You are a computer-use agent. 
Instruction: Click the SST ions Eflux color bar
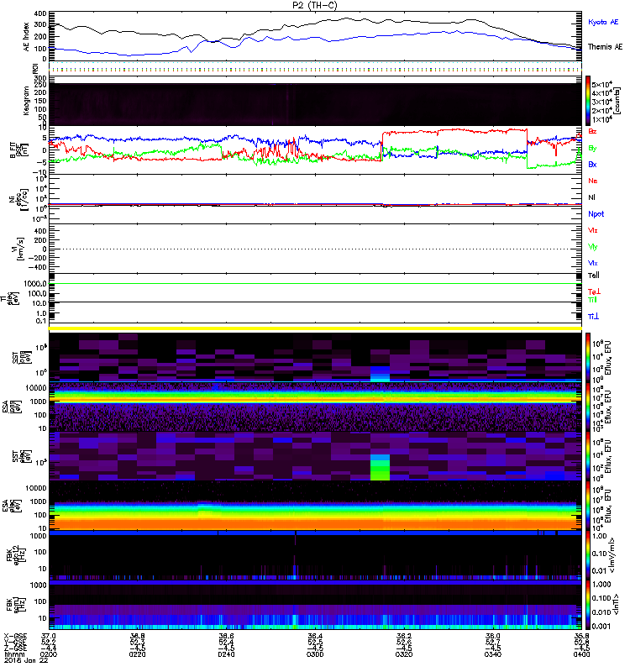[x=588, y=358]
